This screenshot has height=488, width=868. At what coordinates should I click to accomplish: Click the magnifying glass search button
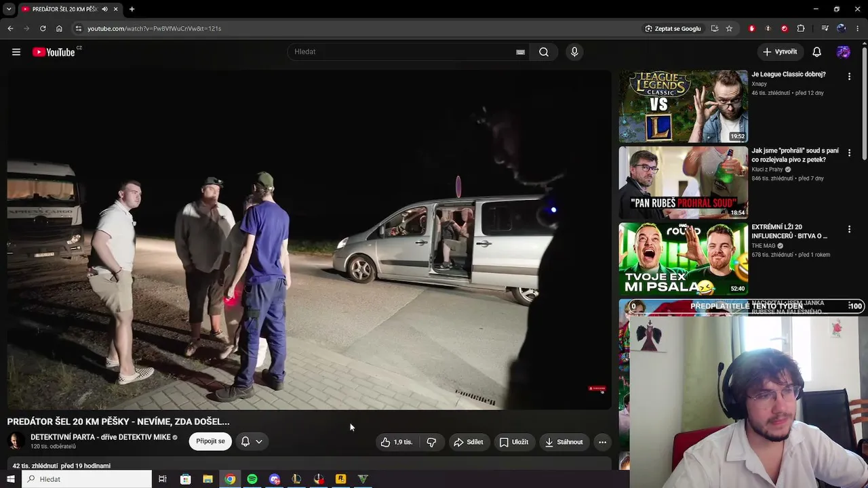[x=544, y=52]
